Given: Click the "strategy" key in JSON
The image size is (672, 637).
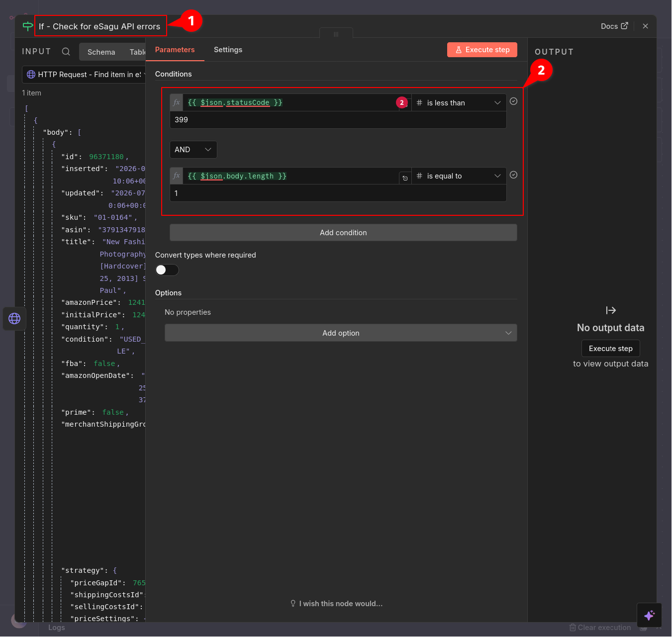Looking at the screenshot, I should pos(83,570).
